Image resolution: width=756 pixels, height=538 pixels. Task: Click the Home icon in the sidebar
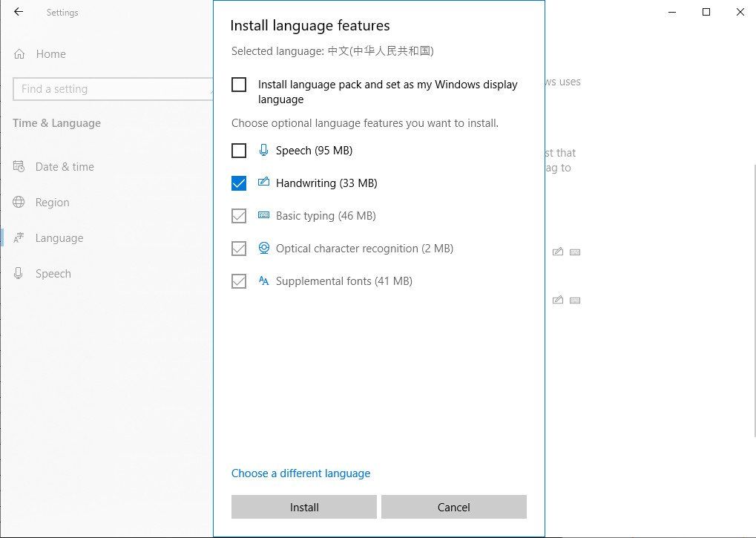point(18,53)
